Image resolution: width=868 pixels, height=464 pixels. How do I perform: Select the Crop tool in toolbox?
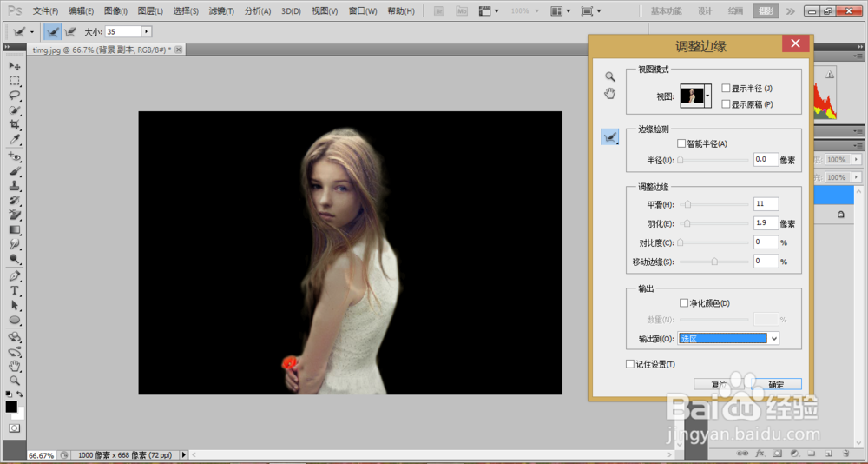click(15, 124)
